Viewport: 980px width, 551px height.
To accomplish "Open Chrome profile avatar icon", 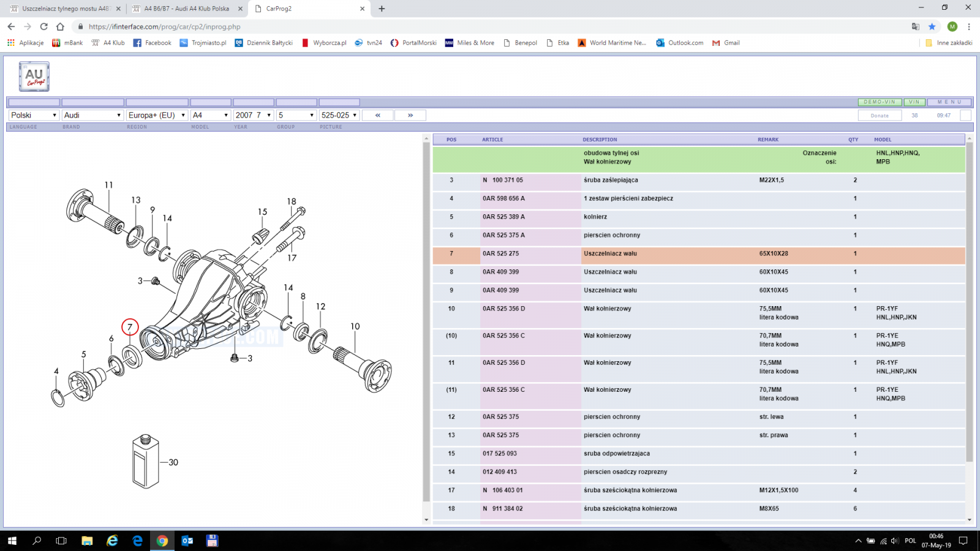I will 952,26.
